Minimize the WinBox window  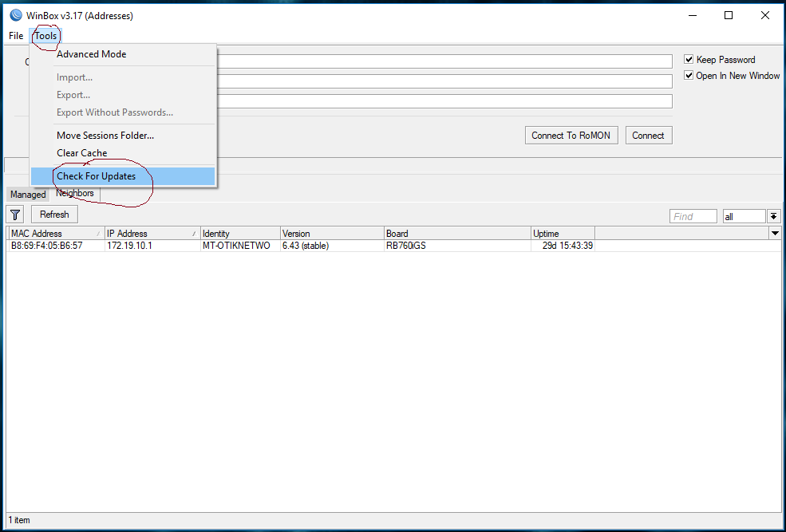(x=693, y=15)
